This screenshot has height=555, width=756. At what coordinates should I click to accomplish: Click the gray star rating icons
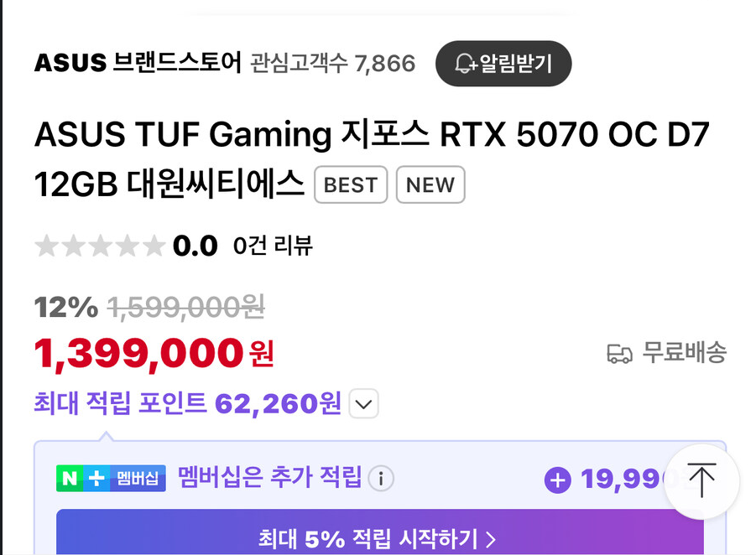point(100,246)
